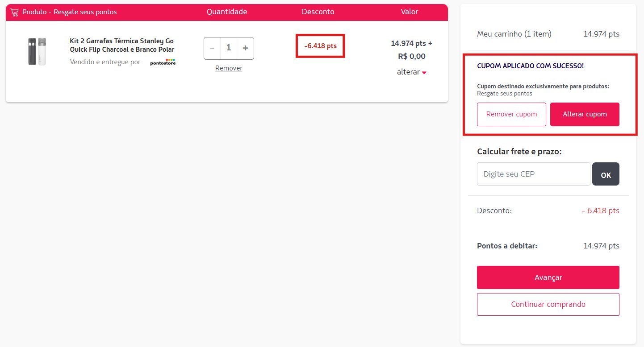Click the Avançar button
The height and width of the screenshot is (347, 644).
click(548, 277)
